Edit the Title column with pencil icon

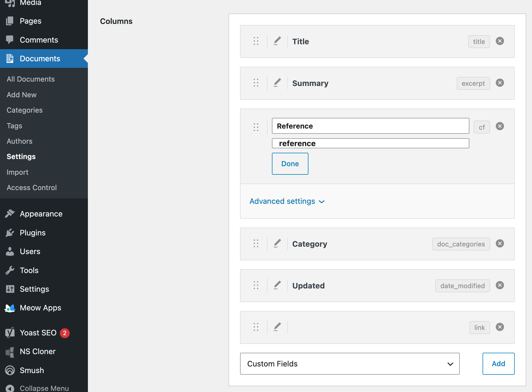(x=277, y=41)
